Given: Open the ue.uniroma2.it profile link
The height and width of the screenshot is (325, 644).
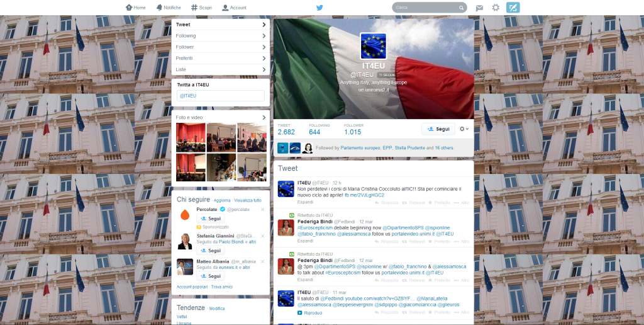Looking at the screenshot, I should pyautogui.click(x=374, y=89).
